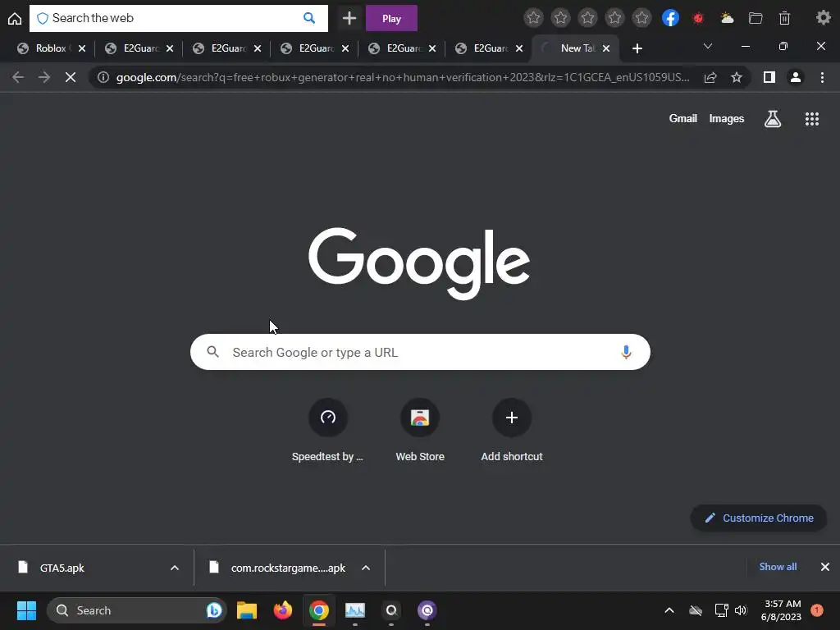
Task: Toggle the side panel
Action: [x=769, y=77]
